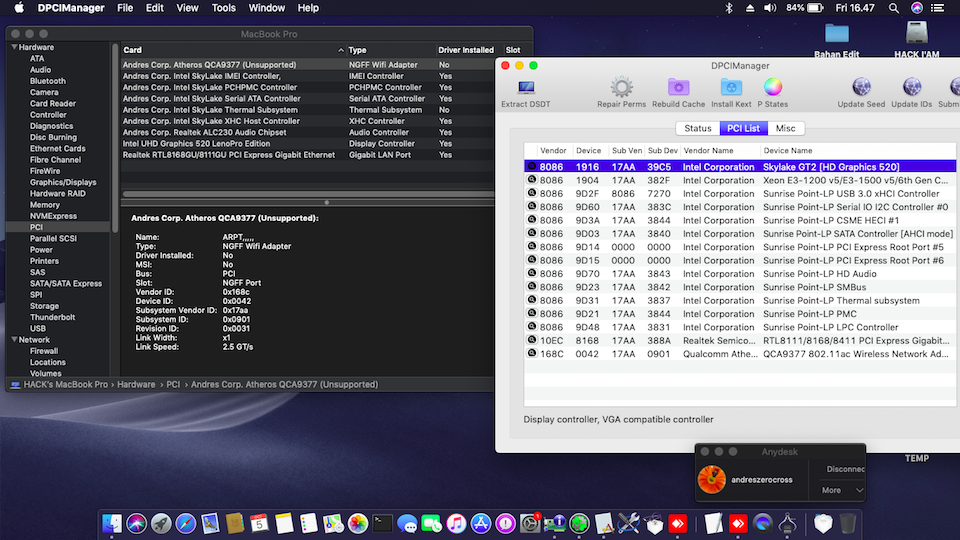960x540 pixels.
Task: Collapse the Hardware tree section
Action: pyautogui.click(x=14, y=47)
